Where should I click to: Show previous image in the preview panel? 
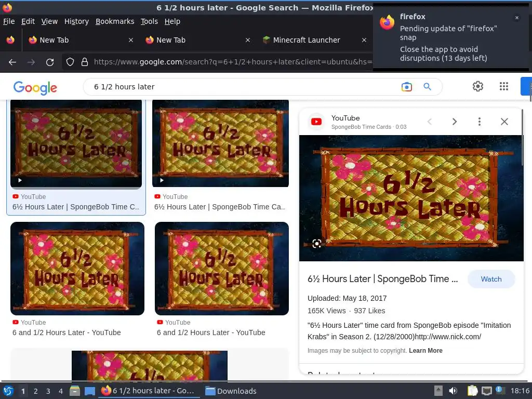tap(430, 122)
